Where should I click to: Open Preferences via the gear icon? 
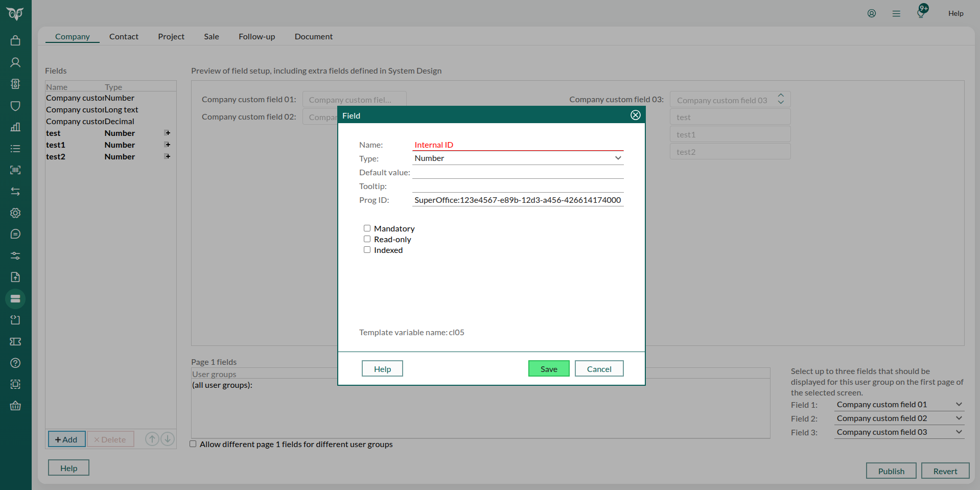pos(15,213)
